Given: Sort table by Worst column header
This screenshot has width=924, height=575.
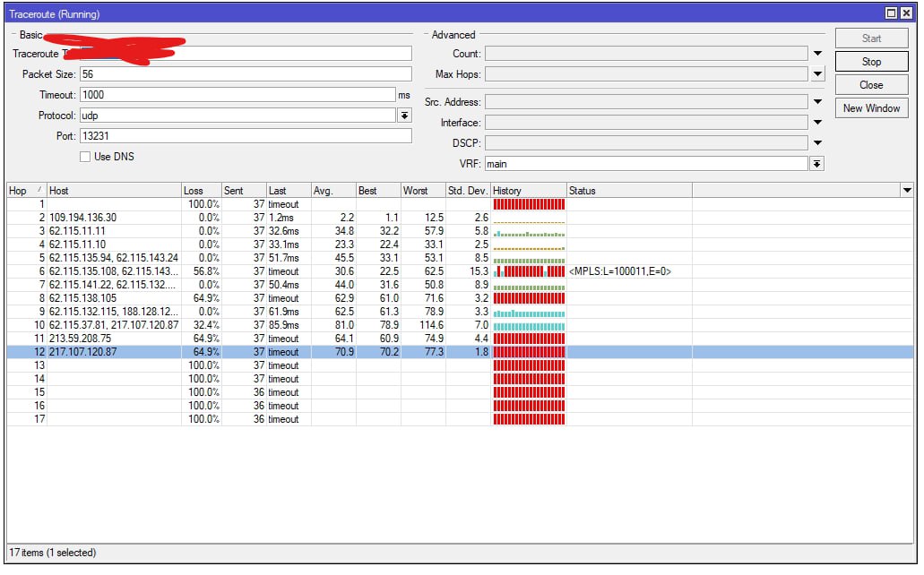Looking at the screenshot, I should (x=423, y=191).
